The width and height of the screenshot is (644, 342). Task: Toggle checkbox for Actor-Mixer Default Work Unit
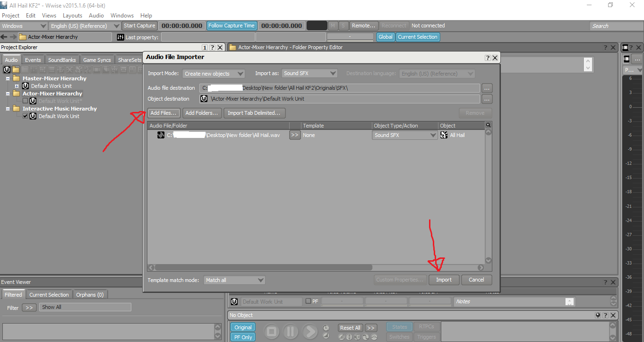26,101
